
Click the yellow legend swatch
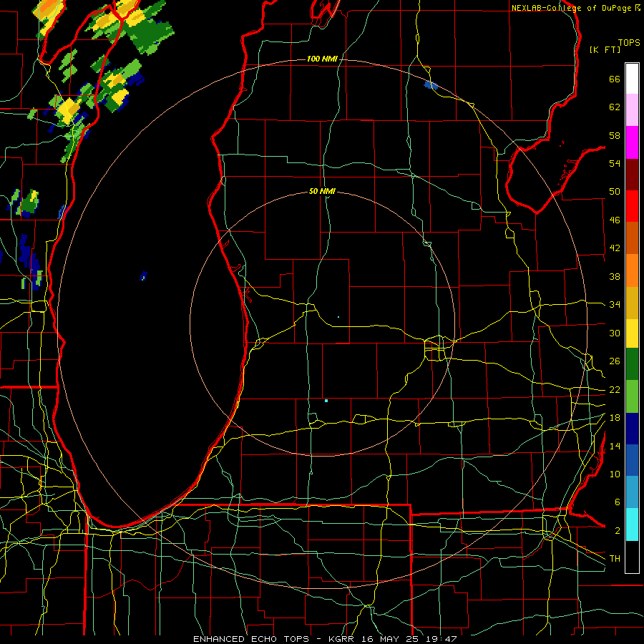coord(632,333)
